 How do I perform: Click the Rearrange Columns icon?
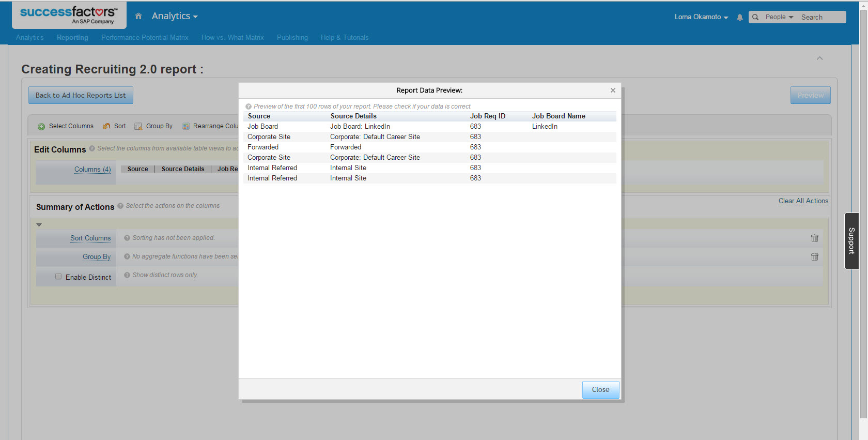[186, 126]
